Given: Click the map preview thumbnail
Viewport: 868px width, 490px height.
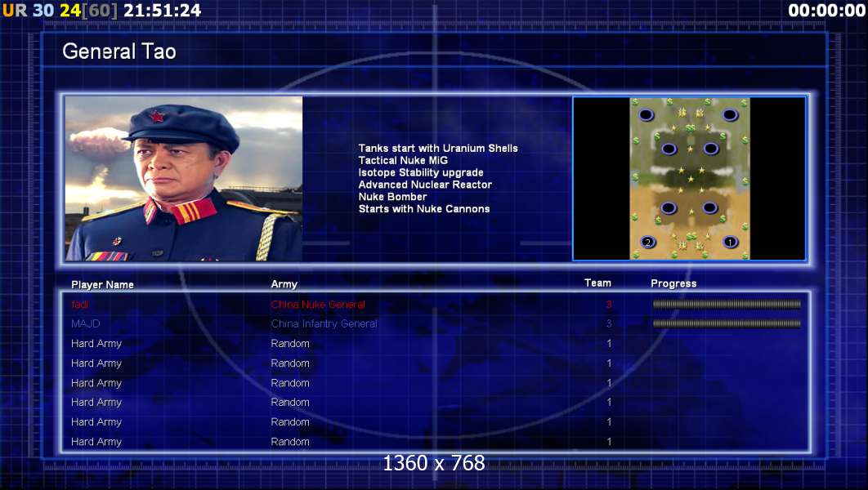Looking at the screenshot, I should [689, 179].
